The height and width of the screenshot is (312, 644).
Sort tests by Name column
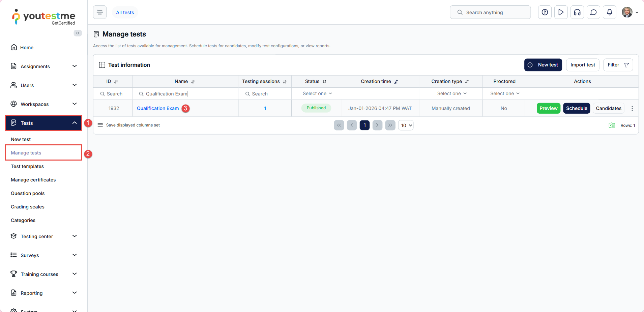coord(193,82)
